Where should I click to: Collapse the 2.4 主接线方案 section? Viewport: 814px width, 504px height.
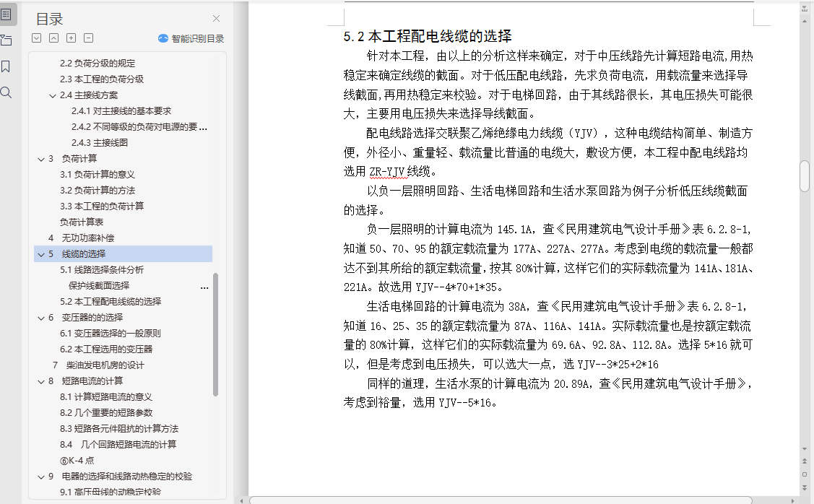(53, 95)
